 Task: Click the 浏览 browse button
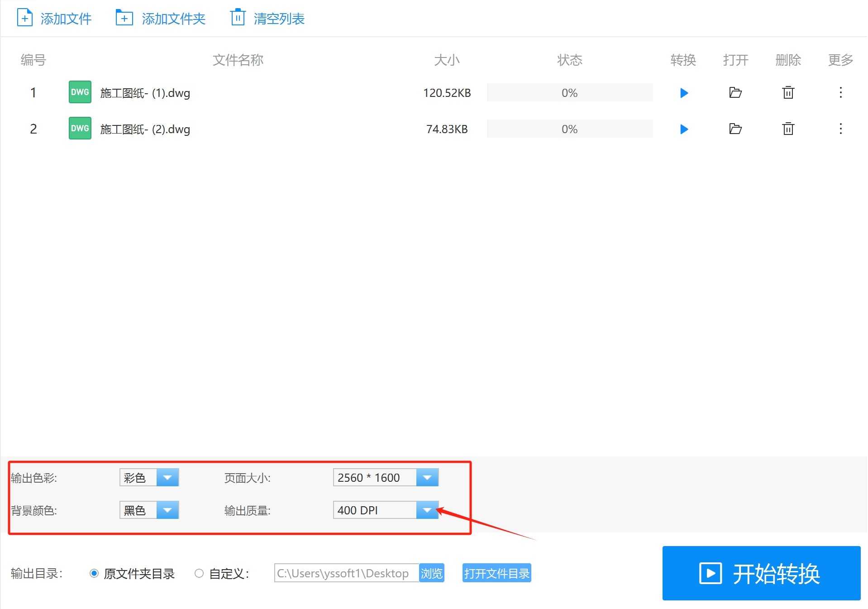[431, 574]
